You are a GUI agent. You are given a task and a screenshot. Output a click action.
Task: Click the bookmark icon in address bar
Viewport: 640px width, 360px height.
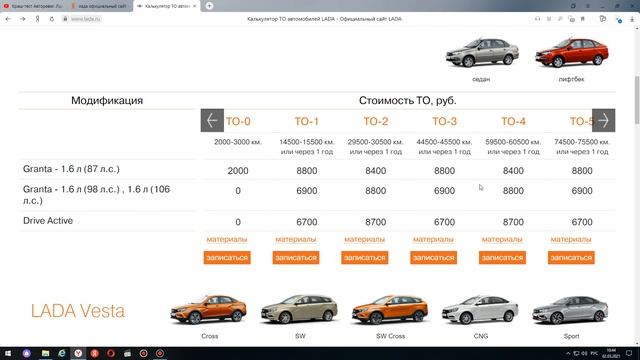tap(583, 19)
